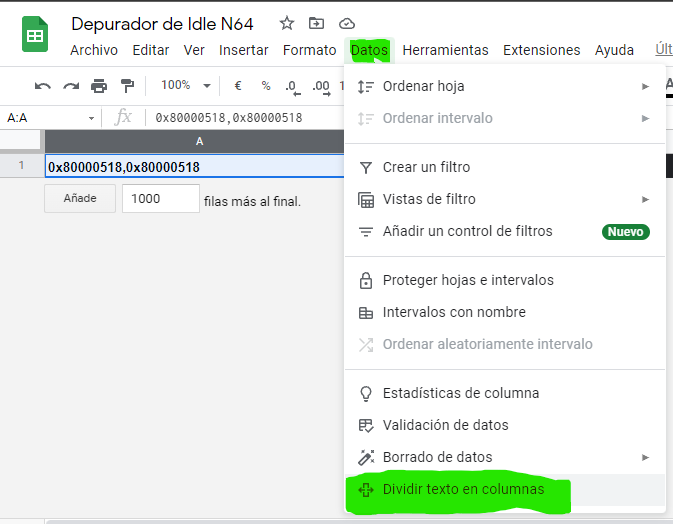Expand Vistas de filtro submenu
The height and width of the screenshot is (524, 673).
(505, 199)
